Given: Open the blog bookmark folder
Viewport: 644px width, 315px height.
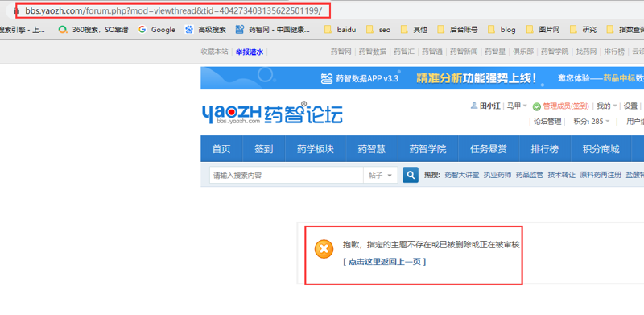Looking at the screenshot, I should pos(502,30).
